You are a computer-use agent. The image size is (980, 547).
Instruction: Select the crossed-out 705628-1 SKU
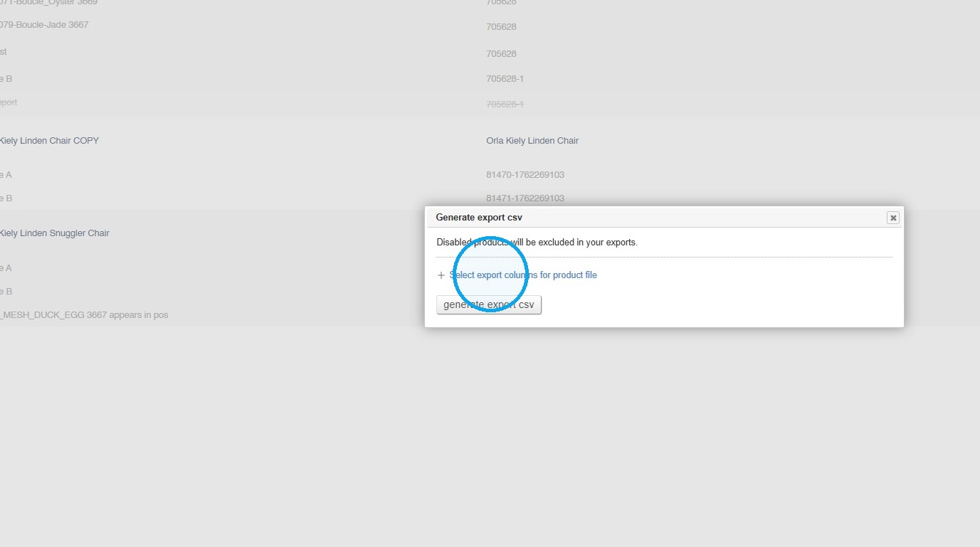pos(505,105)
